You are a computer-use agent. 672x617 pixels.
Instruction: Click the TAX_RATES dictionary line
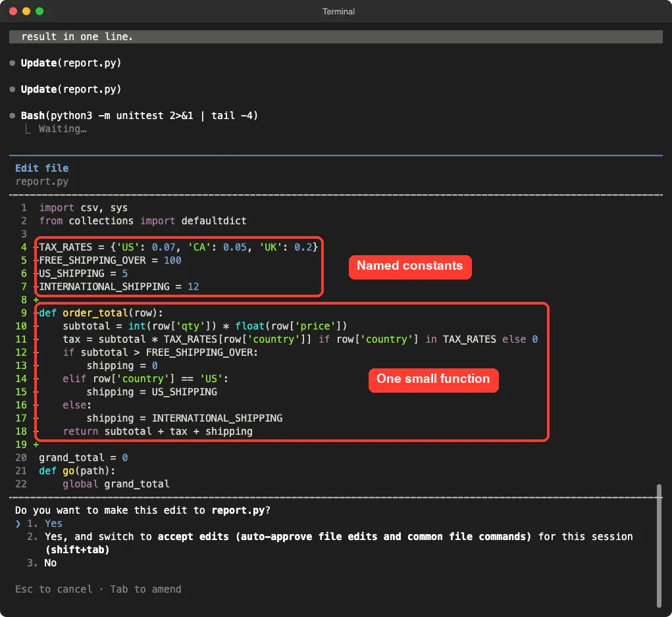(178, 247)
